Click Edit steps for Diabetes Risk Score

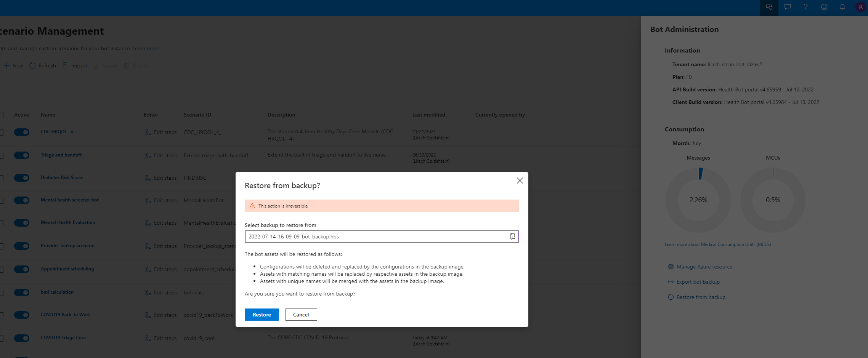161,178
